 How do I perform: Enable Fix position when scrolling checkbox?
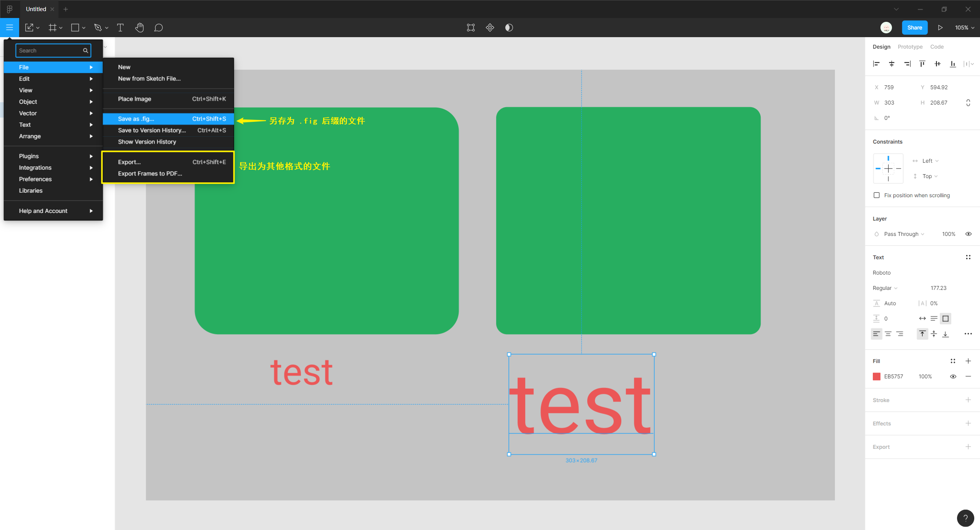tap(877, 195)
